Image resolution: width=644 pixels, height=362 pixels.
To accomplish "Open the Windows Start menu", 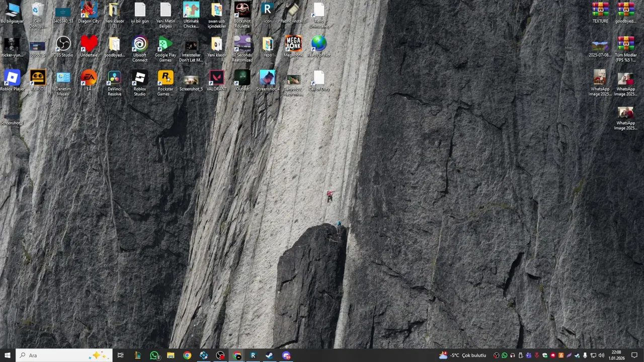I will click(x=8, y=355).
